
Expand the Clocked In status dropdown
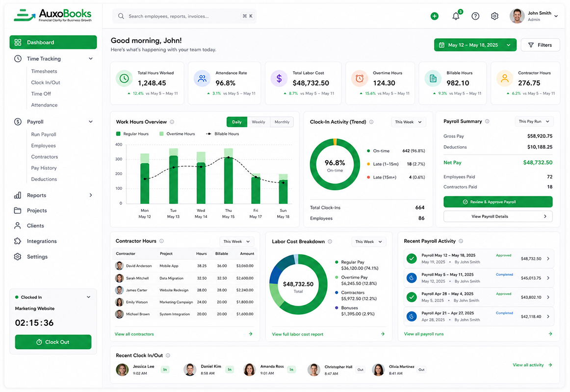pos(88,297)
